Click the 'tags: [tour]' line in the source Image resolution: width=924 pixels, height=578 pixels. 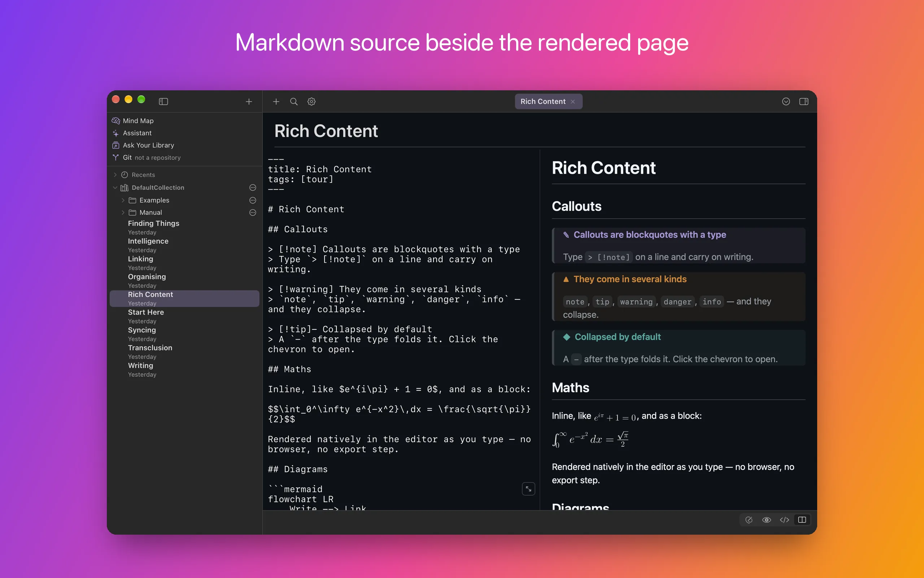pos(301,179)
